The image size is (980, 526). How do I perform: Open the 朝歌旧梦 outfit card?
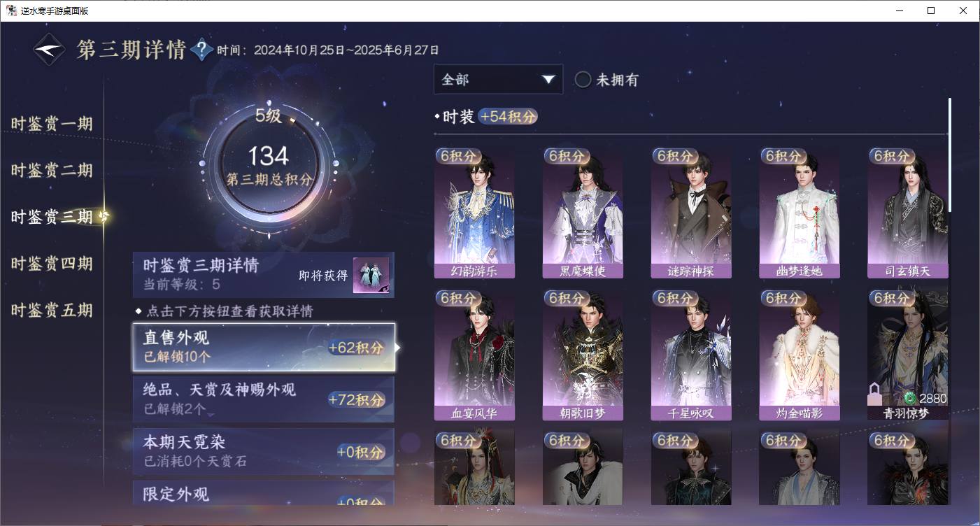[583, 355]
